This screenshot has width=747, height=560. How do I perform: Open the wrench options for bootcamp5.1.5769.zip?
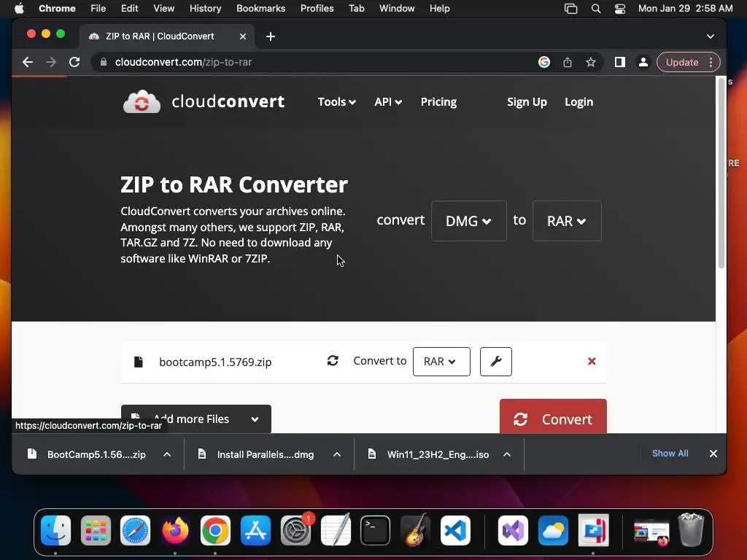coord(495,362)
